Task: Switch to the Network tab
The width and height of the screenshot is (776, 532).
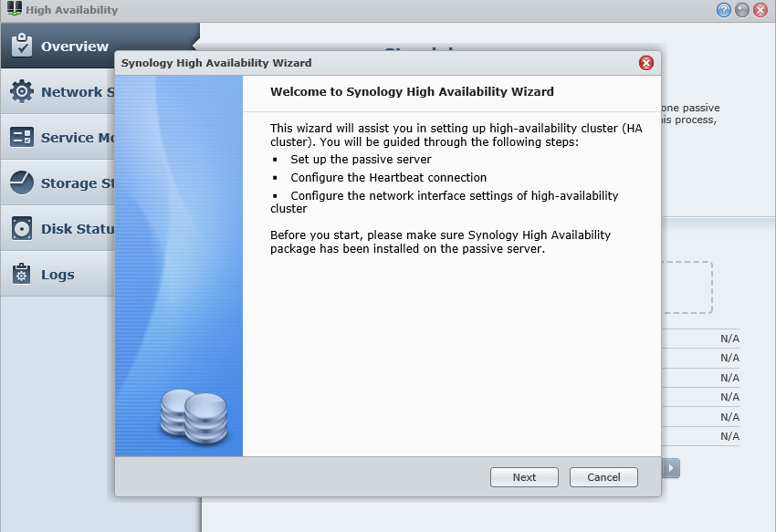Action: [58, 91]
